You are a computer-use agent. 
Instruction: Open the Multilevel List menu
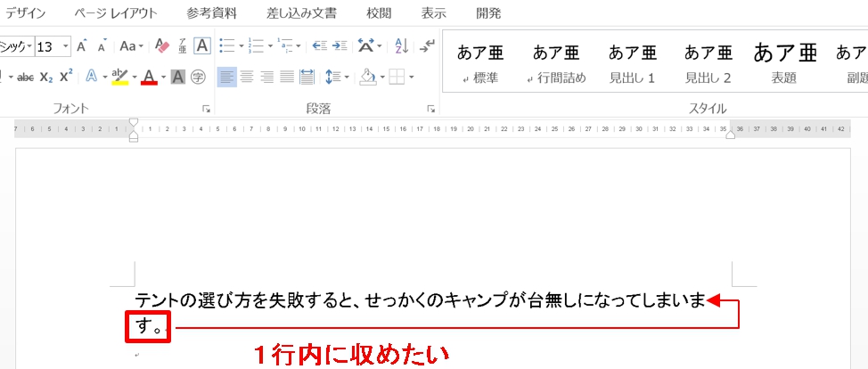tap(289, 46)
